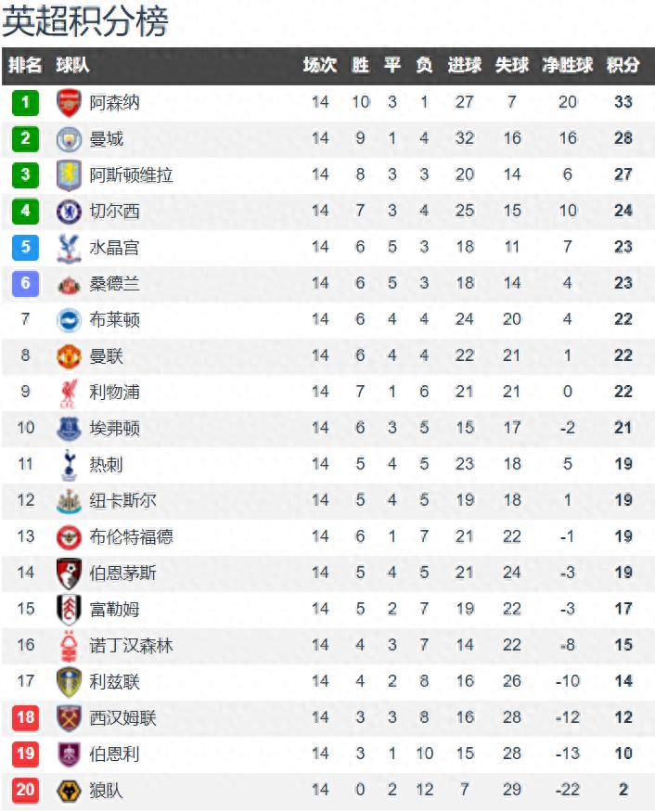Sort by 净胜球 column header

567,66
